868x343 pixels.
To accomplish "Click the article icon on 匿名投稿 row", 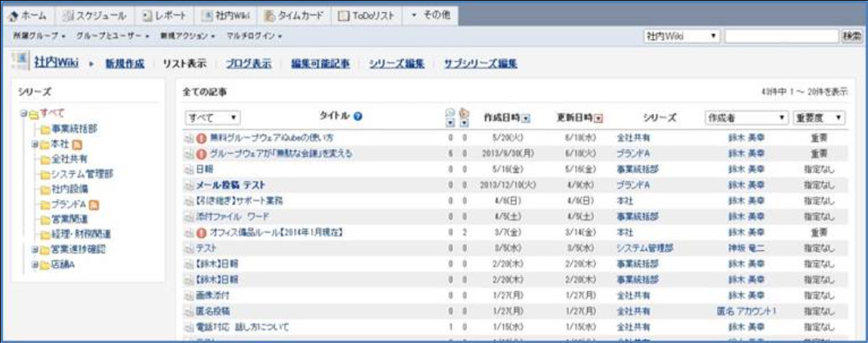I will coord(189,311).
